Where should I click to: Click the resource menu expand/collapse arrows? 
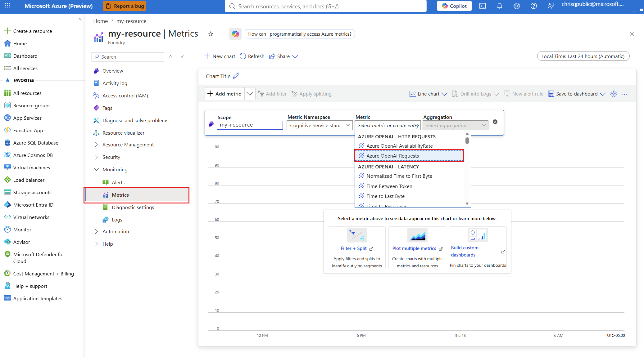[x=170, y=57]
